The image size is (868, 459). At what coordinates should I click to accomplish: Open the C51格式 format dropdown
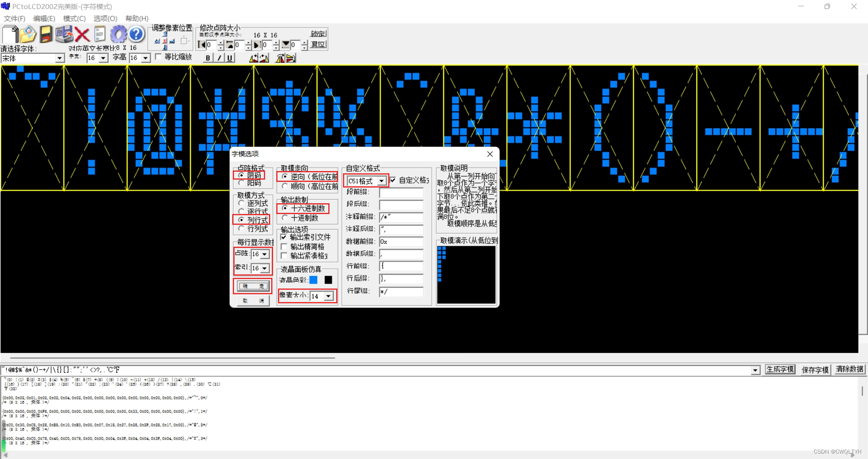382,181
